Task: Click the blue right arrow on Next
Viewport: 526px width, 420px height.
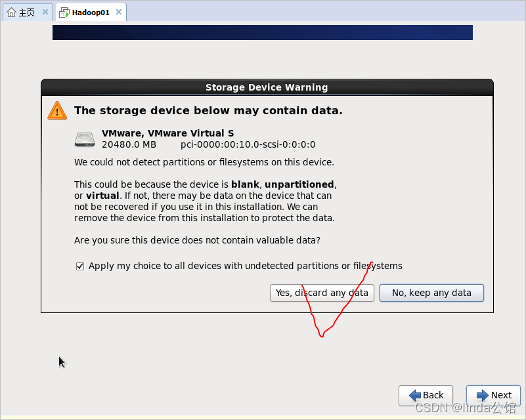Action: click(x=483, y=395)
